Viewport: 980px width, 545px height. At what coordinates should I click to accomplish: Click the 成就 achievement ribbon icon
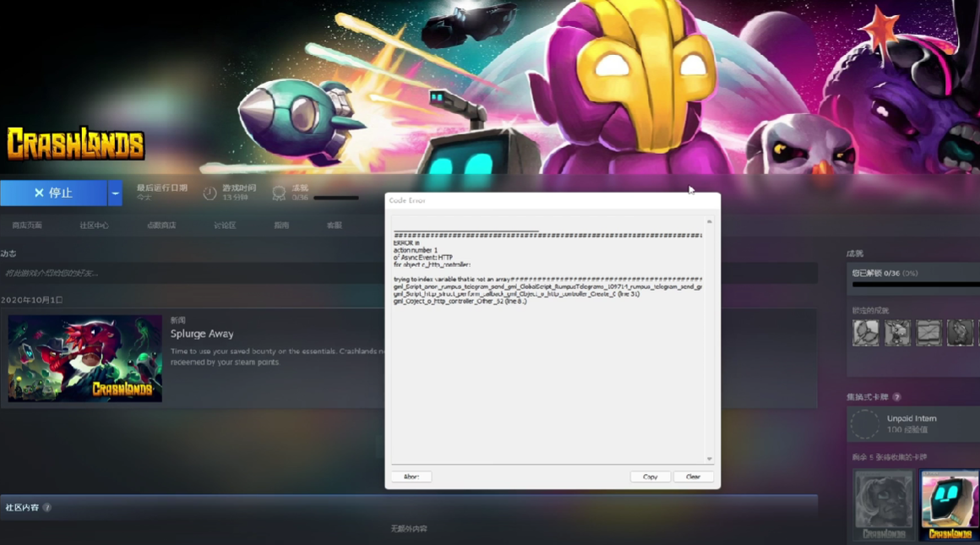pyautogui.click(x=279, y=193)
